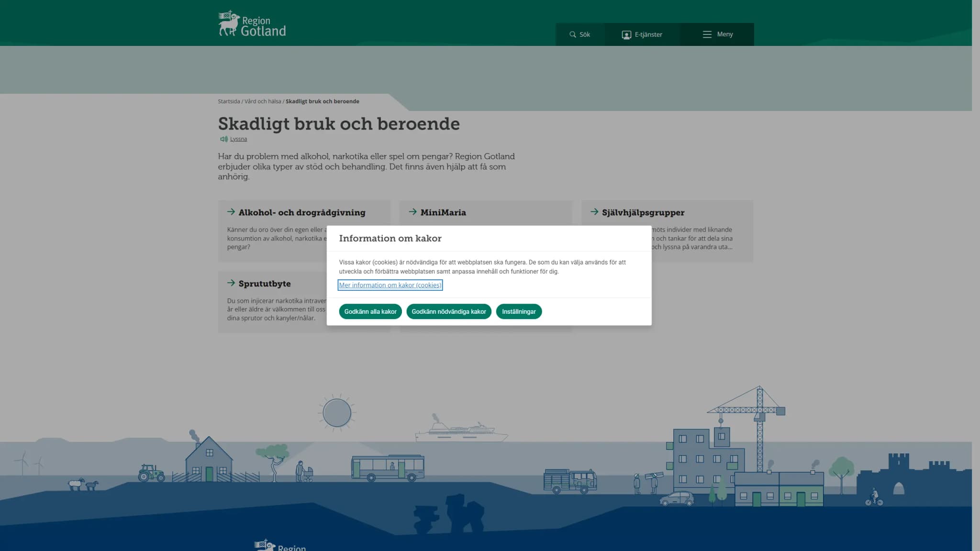Open Mer information om kakor (cookies) link
Image resolution: width=980 pixels, height=551 pixels.
point(390,285)
